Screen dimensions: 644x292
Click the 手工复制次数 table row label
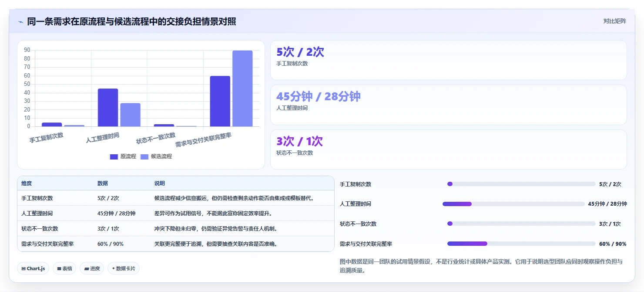pyautogui.click(x=37, y=198)
